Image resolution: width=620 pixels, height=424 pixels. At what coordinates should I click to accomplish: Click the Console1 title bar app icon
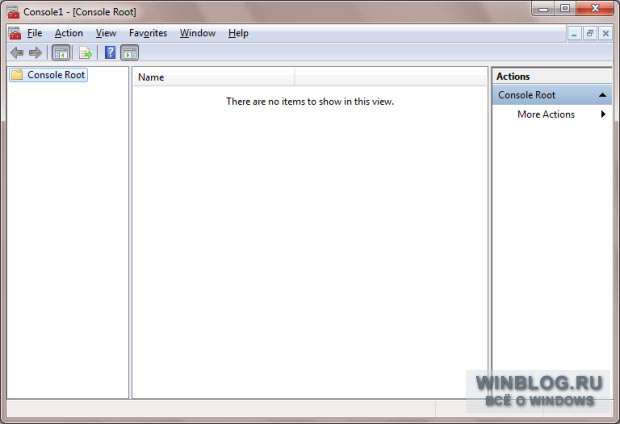pyautogui.click(x=13, y=12)
